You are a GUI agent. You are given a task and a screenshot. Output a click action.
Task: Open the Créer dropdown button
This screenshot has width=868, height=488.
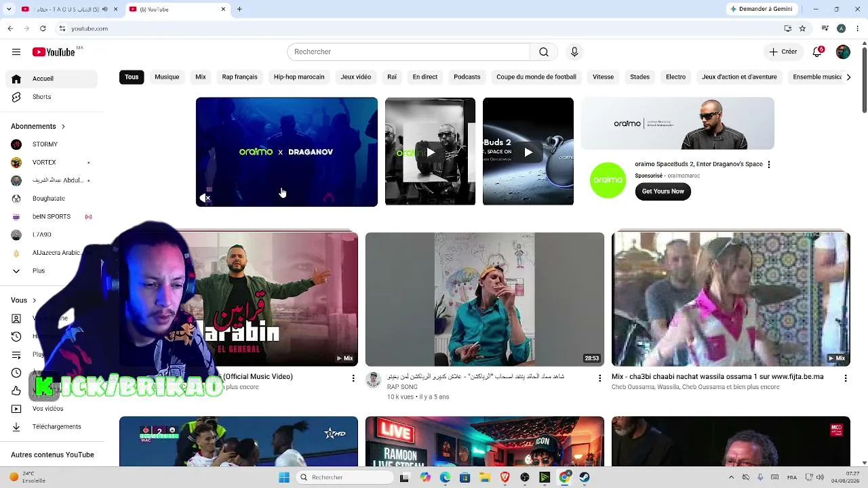[x=783, y=52]
